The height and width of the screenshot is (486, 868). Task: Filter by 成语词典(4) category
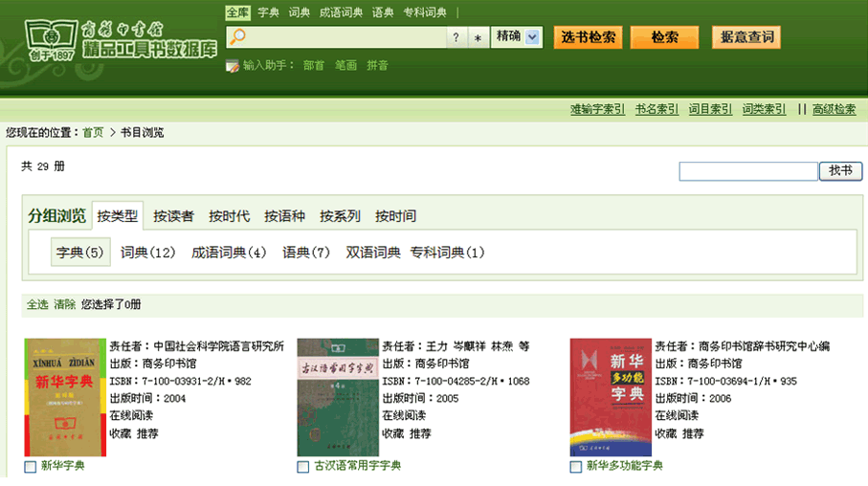click(x=229, y=253)
